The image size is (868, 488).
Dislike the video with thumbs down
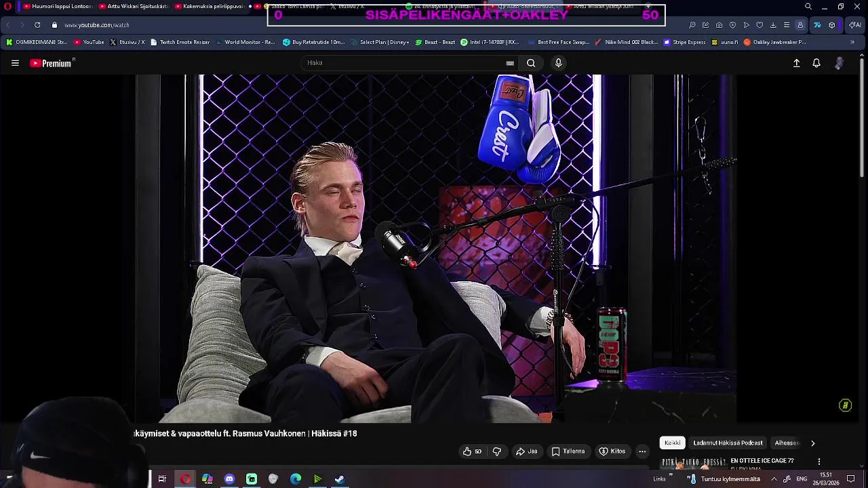496,451
